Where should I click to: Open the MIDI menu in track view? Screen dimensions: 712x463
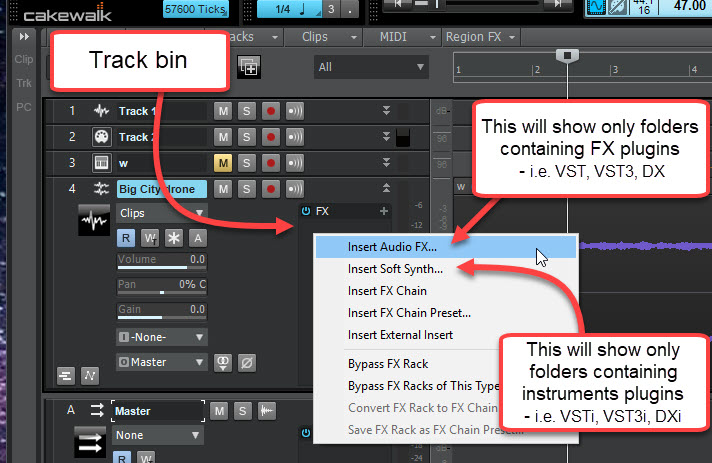(x=402, y=37)
